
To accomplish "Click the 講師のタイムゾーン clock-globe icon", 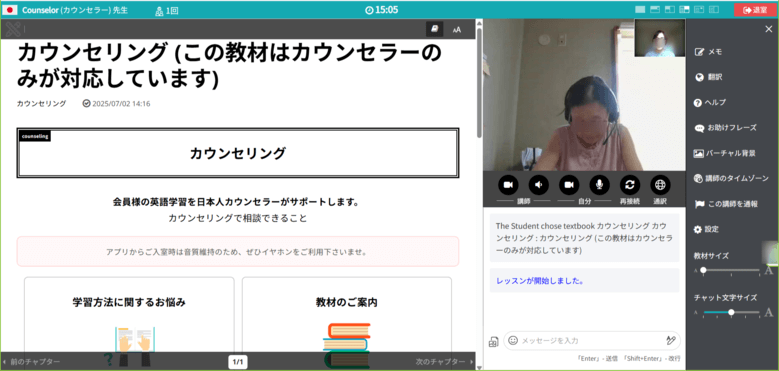I will (x=698, y=179).
